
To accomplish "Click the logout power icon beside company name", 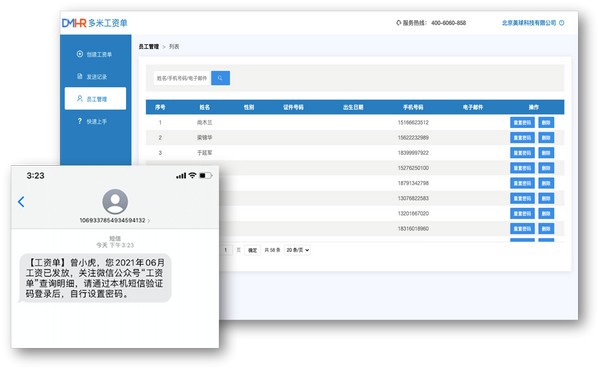I will pyautogui.click(x=562, y=23).
